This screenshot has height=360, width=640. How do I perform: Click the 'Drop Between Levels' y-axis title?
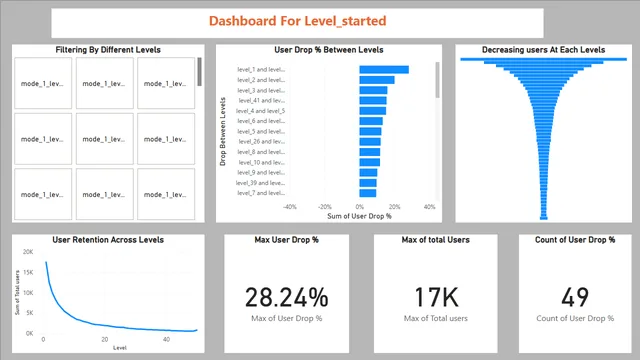222,131
